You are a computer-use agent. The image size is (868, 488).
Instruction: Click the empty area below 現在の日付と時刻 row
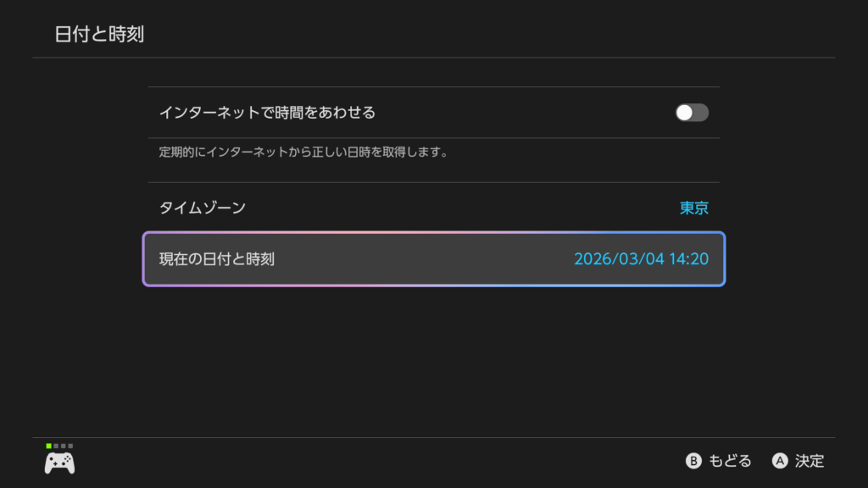(x=433, y=356)
